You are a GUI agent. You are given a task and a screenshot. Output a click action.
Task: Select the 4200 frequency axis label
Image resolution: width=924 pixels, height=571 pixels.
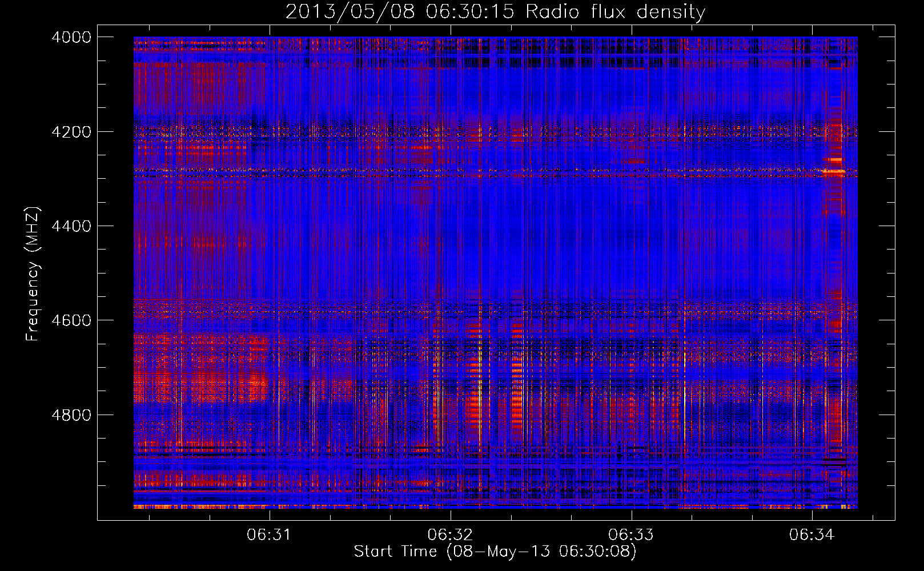tap(71, 132)
